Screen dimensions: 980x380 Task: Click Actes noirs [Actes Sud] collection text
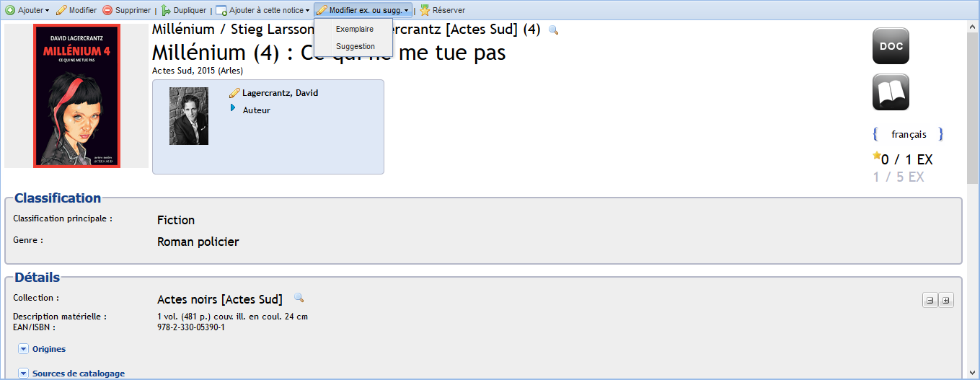click(220, 299)
